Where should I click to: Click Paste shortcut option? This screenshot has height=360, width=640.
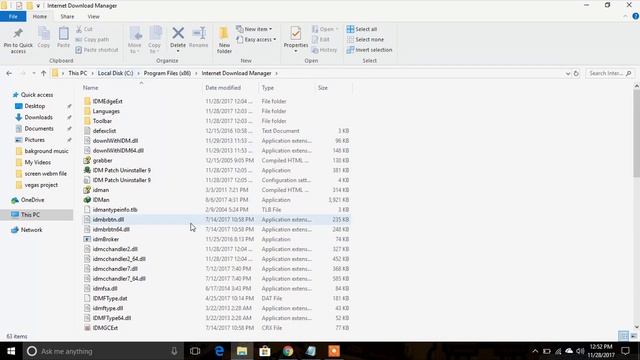pyautogui.click(x=97, y=50)
